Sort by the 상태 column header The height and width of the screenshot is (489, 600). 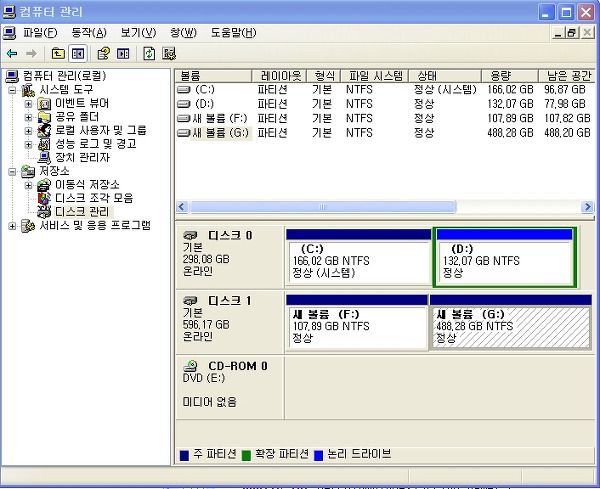pyautogui.click(x=445, y=76)
